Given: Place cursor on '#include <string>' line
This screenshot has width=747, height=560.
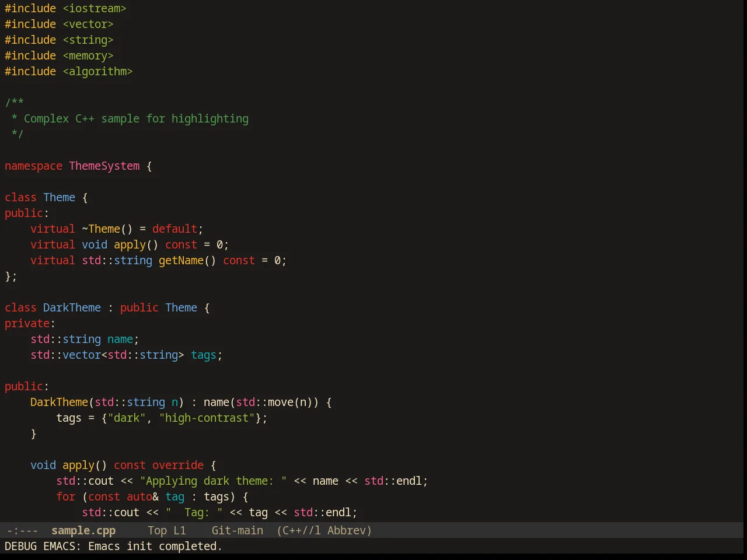Looking at the screenshot, I should (59, 40).
